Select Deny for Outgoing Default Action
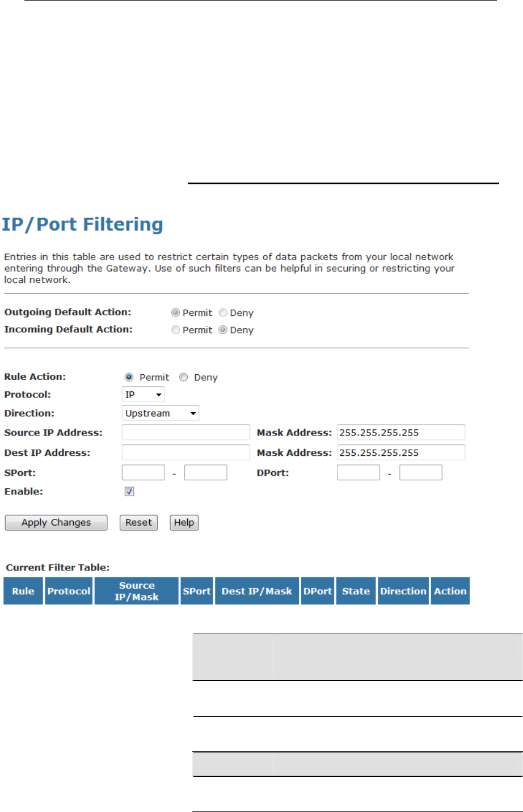The height and width of the screenshot is (812, 523). click(223, 312)
